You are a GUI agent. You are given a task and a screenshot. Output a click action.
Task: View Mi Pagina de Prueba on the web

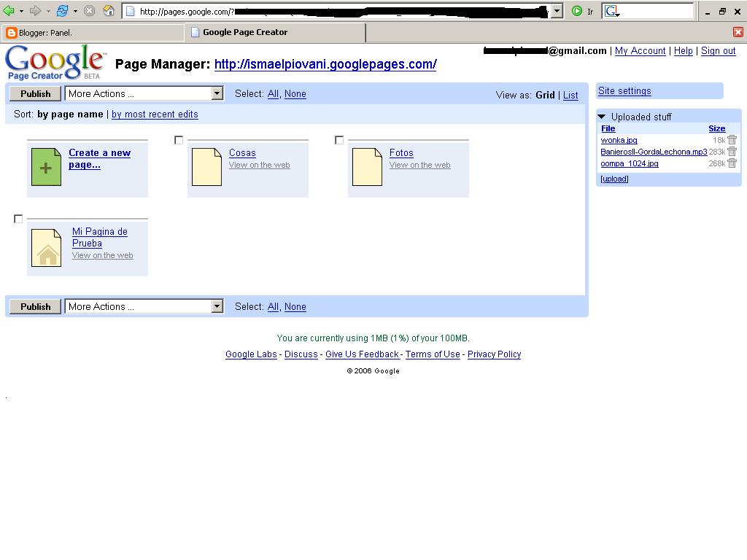tap(102, 255)
